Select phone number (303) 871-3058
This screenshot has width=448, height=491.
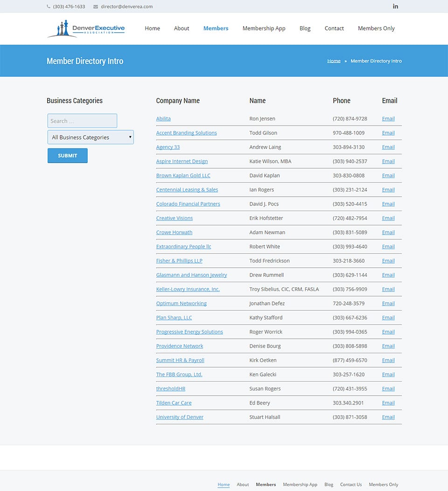click(350, 417)
